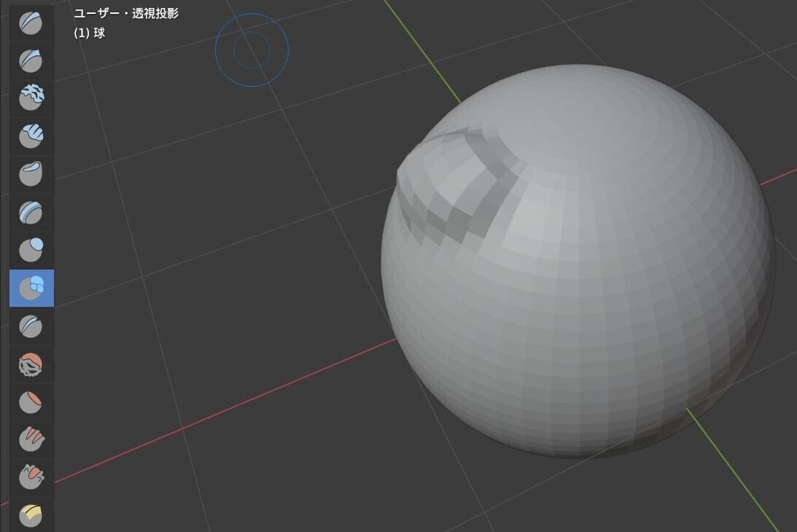Select the Clay Thumb brush
This screenshot has height=532, width=797.
31,174
